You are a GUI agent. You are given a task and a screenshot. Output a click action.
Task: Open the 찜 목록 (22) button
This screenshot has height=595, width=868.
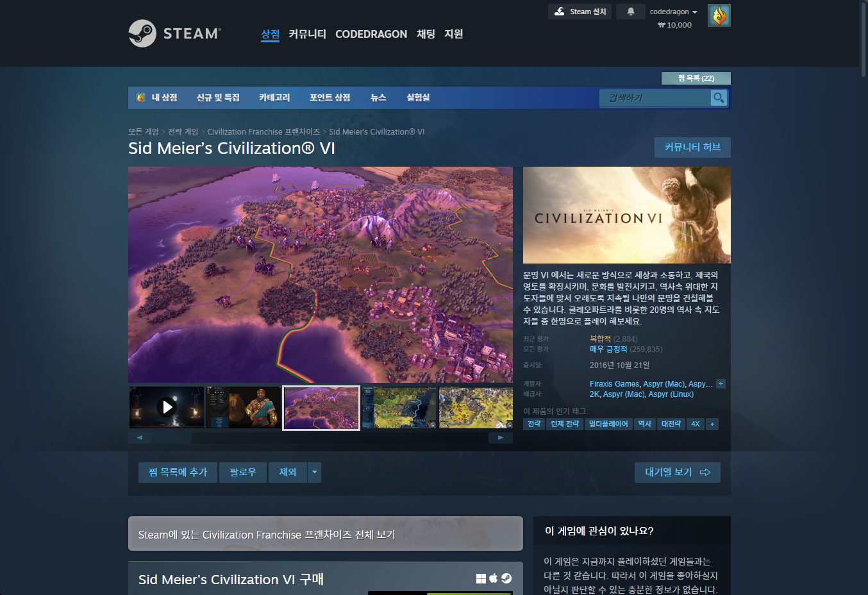pos(696,78)
